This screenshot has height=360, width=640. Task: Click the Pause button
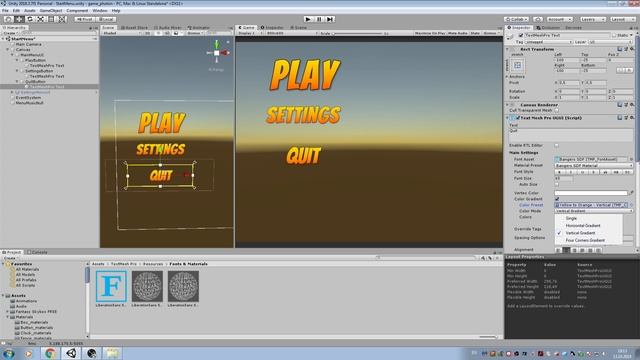tap(319, 19)
